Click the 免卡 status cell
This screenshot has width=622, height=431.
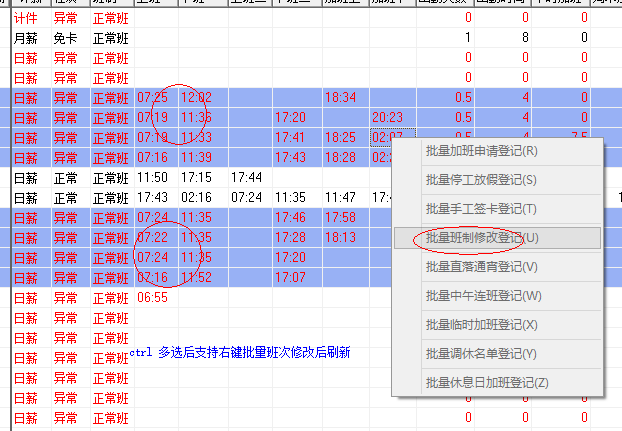pyautogui.click(x=65, y=38)
